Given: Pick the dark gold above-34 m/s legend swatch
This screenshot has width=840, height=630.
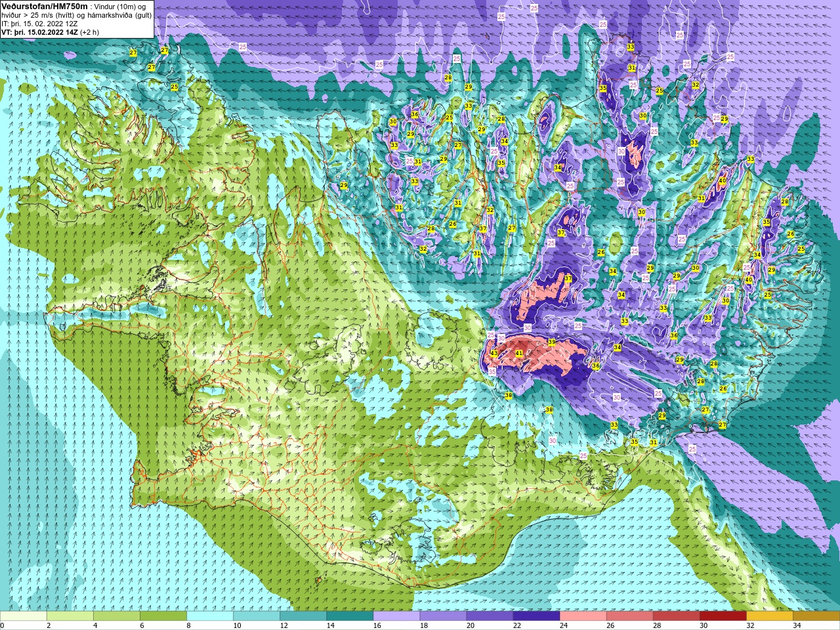Looking at the screenshot, I should pyautogui.click(x=816, y=616).
